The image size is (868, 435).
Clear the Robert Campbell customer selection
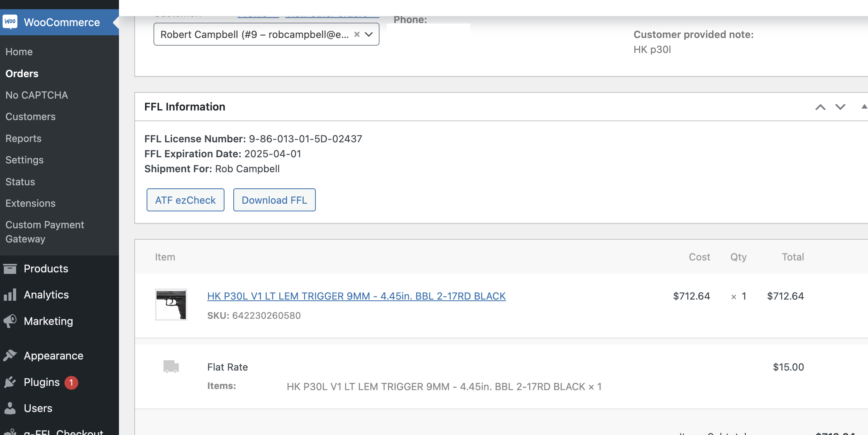(x=357, y=34)
